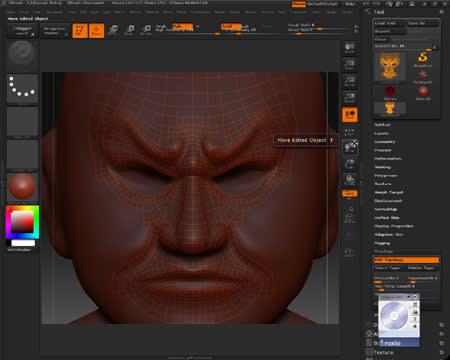Click the Import button in Tool panel
450x360 pixels.
tap(389, 31)
